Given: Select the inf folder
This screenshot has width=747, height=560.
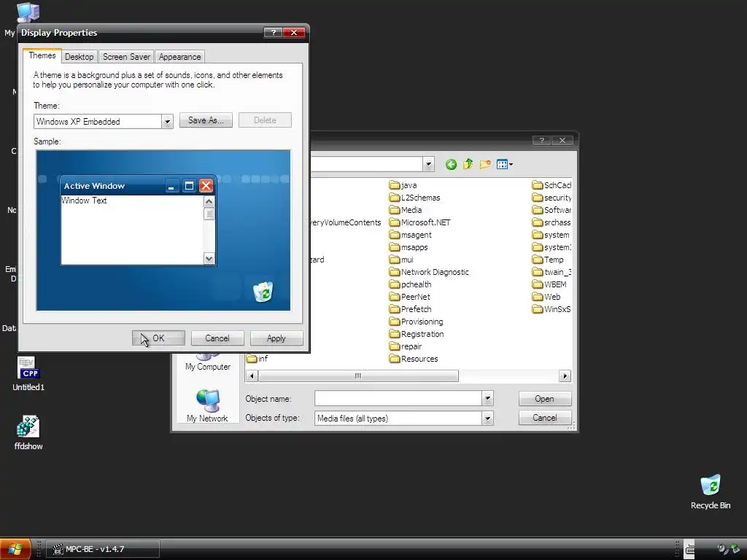Looking at the screenshot, I should (258, 359).
